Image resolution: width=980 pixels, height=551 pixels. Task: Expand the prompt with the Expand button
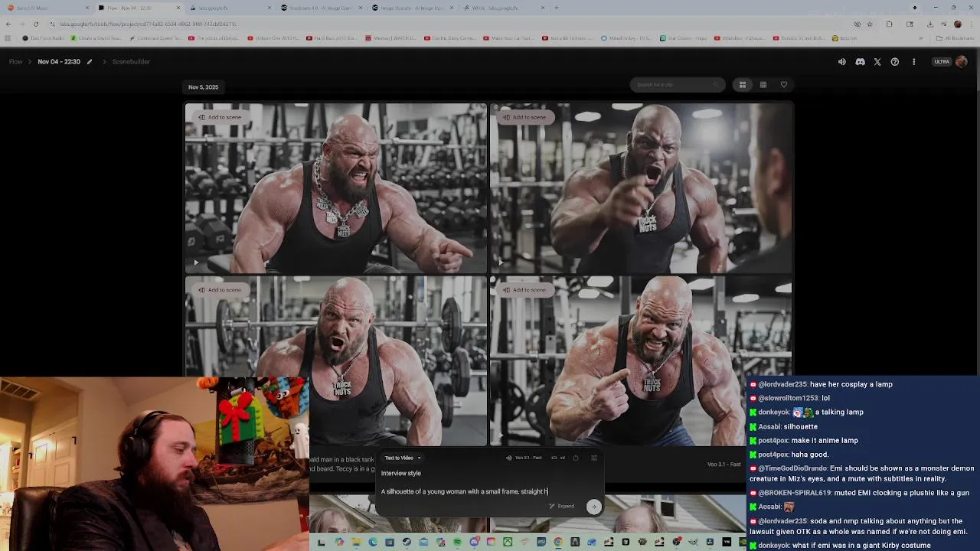(x=562, y=506)
